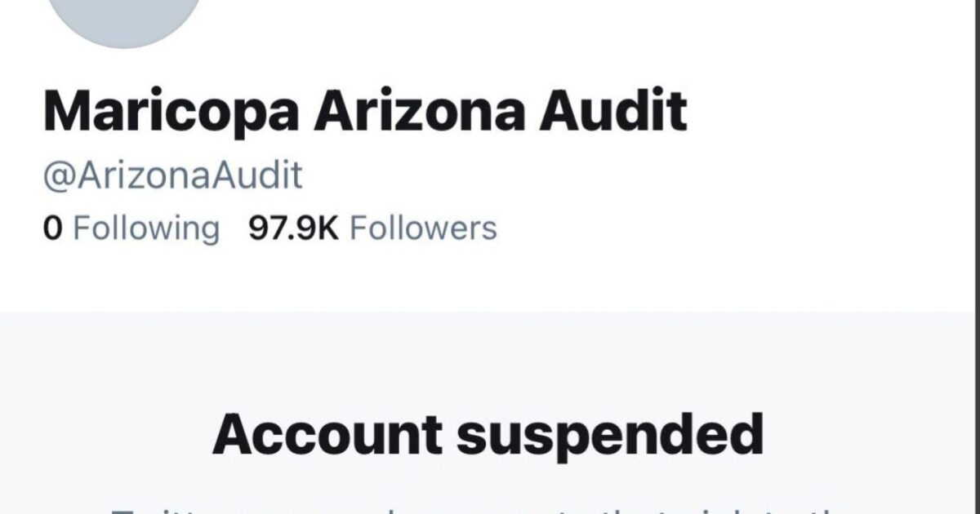Click the "0" following count number
The width and height of the screenshot is (980, 514).
(x=52, y=228)
